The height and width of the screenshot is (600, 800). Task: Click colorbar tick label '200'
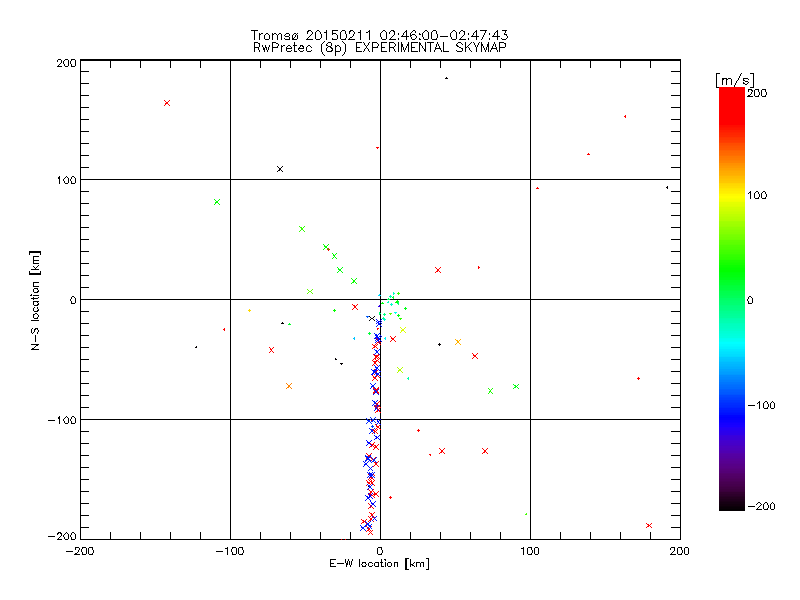(757, 93)
